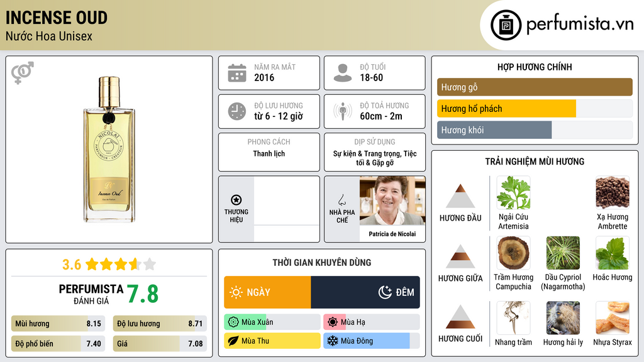Select the Nhựa Styrax note image
The height and width of the screenshot is (362, 644).
point(613,318)
